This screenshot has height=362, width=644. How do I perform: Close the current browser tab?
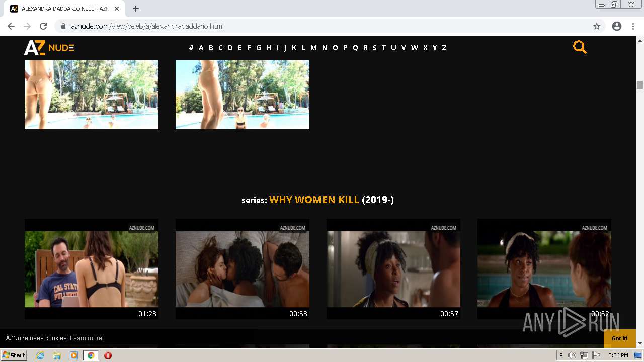point(117,9)
